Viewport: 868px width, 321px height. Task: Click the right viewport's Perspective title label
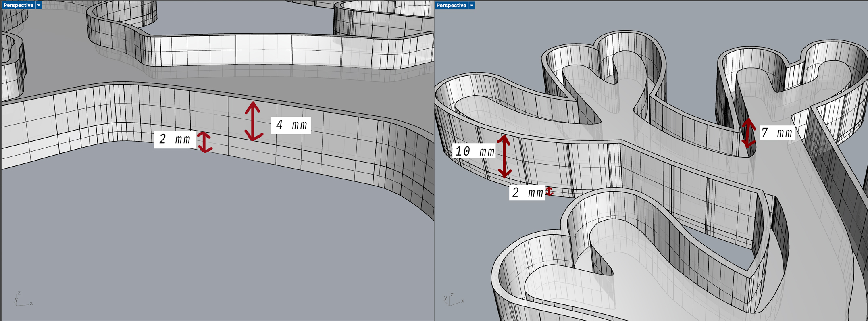coord(451,5)
